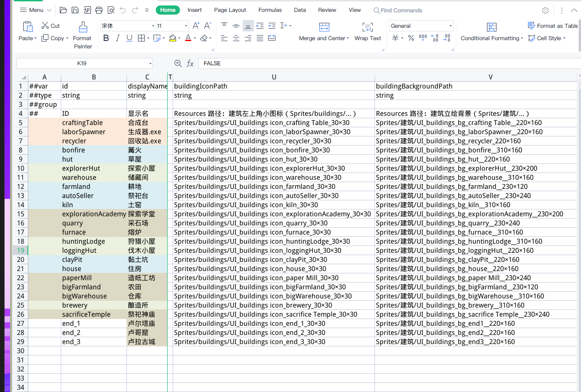Cut the selected cells
Viewport: 581px width, 392px height.
click(x=51, y=26)
